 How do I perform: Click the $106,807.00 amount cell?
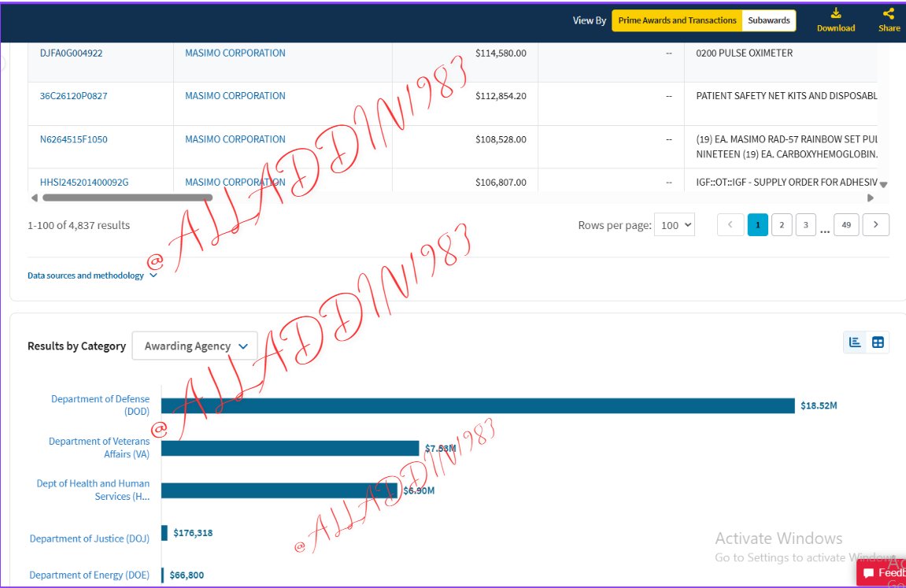click(501, 182)
